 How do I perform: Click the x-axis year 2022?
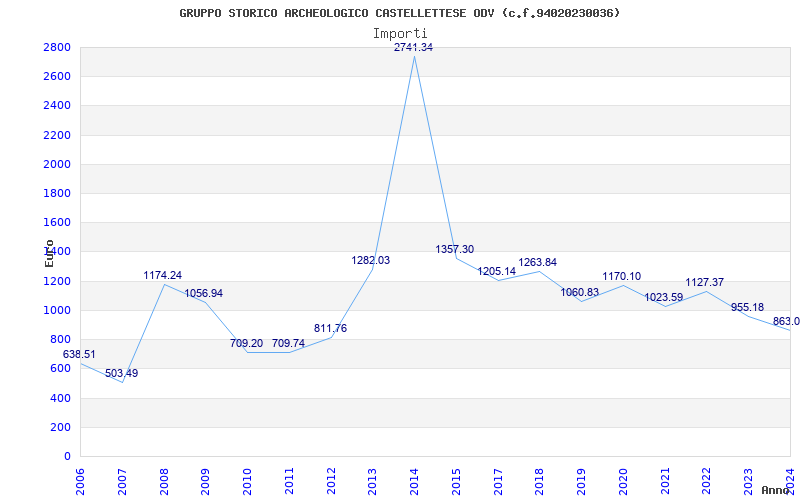707,481
